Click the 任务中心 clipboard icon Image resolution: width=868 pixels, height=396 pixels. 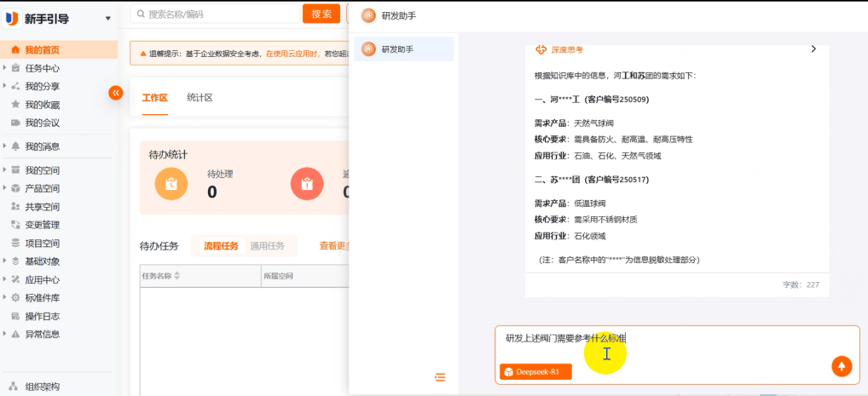[x=15, y=69]
